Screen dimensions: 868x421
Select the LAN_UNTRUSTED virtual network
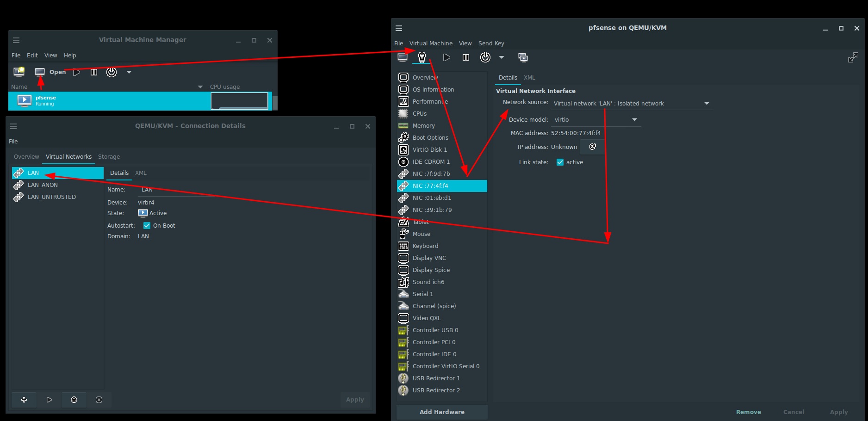pyautogui.click(x=58, y=197)
